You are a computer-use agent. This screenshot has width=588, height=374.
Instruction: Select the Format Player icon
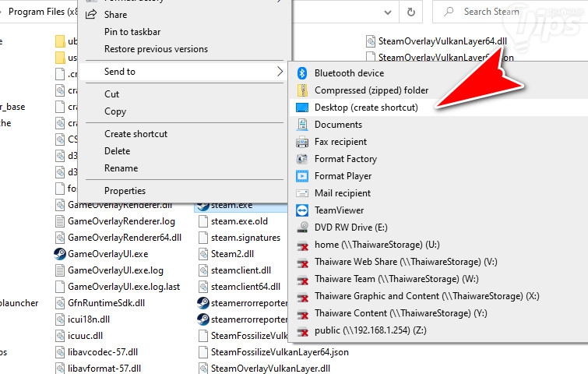[x=302, y=176]
